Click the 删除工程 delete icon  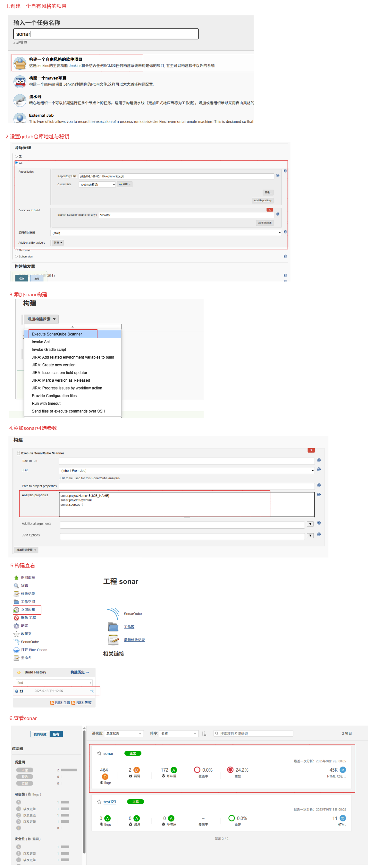click(x=16, y=618)
